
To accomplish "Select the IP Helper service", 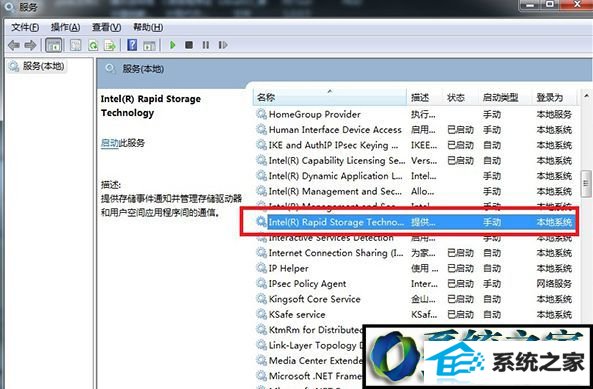I will pyautogui.click(x=415, y=268).
